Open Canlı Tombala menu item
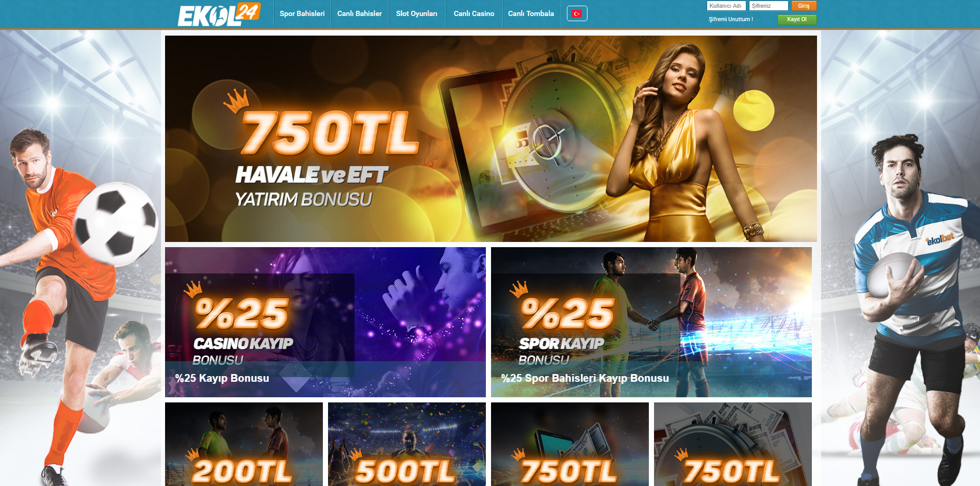Screen dimensions: 980x486 tap(531, 13)
